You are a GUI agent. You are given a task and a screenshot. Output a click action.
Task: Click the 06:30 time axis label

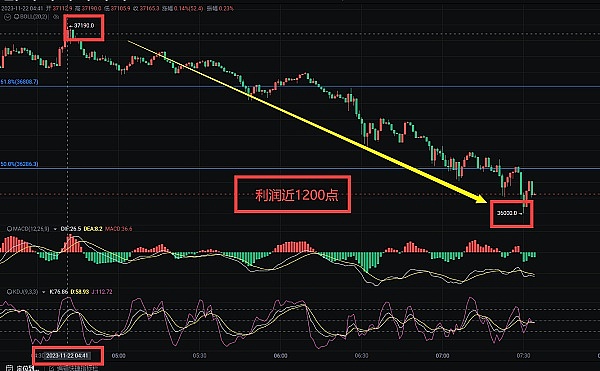point(362,356)
